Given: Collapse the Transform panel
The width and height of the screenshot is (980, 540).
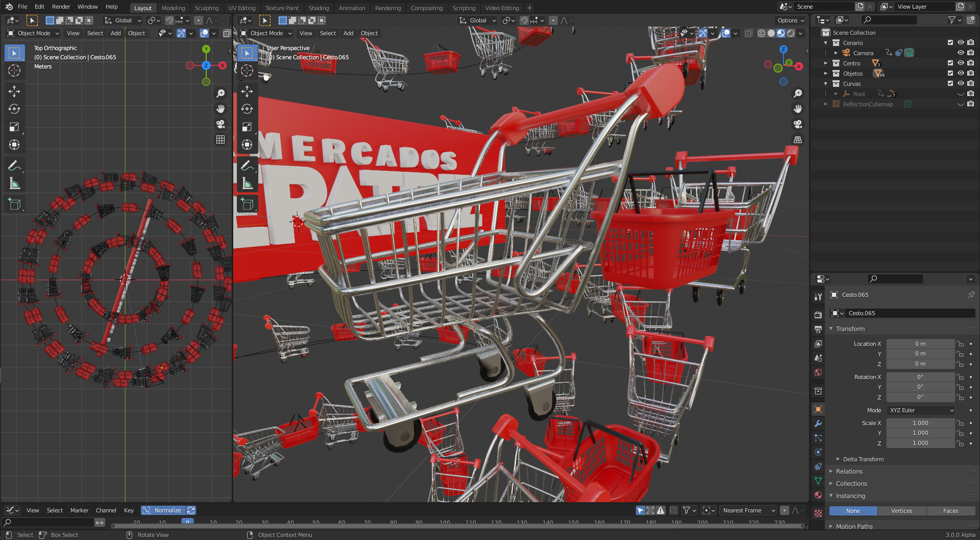Looking at the screenshot, I should [x=831, y=329].
